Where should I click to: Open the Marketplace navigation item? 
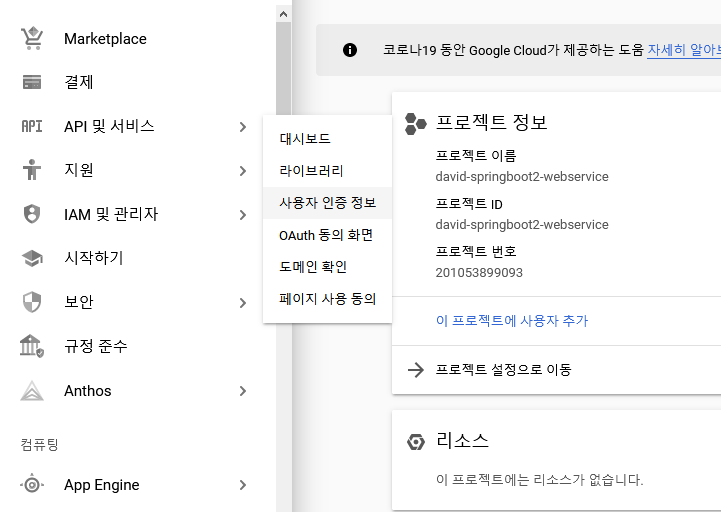pos(138,39)
